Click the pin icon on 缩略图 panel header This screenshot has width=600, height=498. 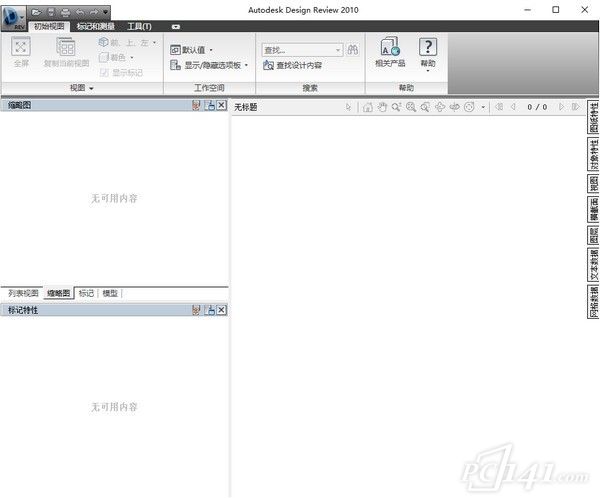pyautogui.click(x=196, y=106)
